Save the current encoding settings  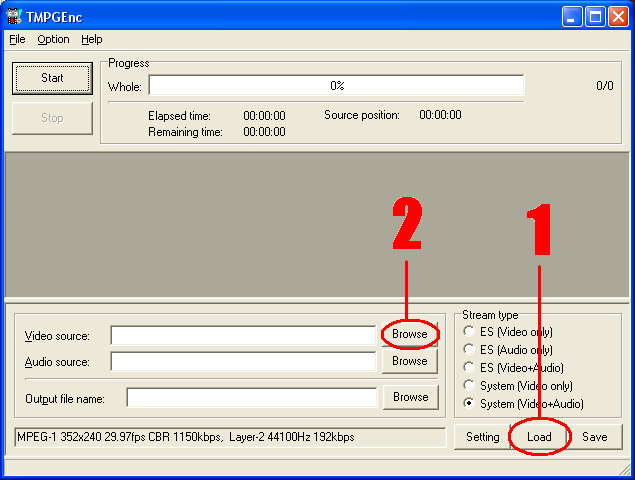(x=595, y=437)
